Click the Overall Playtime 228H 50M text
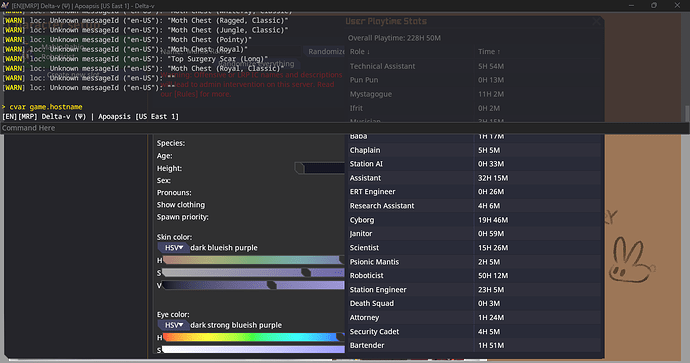 (x=394, y=38)
